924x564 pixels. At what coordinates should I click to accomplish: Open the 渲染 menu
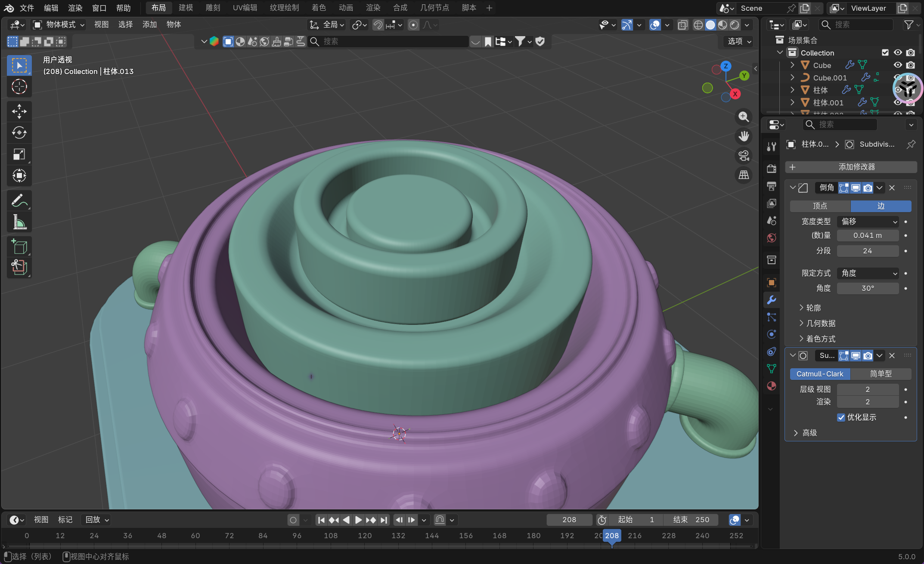75,8
